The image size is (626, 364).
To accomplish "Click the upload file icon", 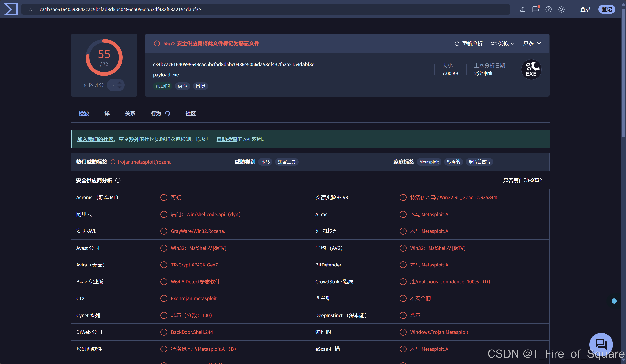I will pos(522,9).
